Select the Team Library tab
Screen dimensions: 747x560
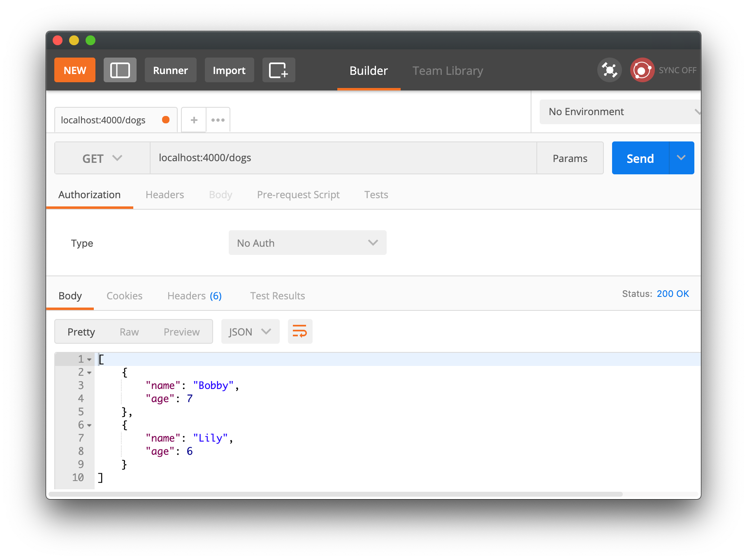pos(448,71)
